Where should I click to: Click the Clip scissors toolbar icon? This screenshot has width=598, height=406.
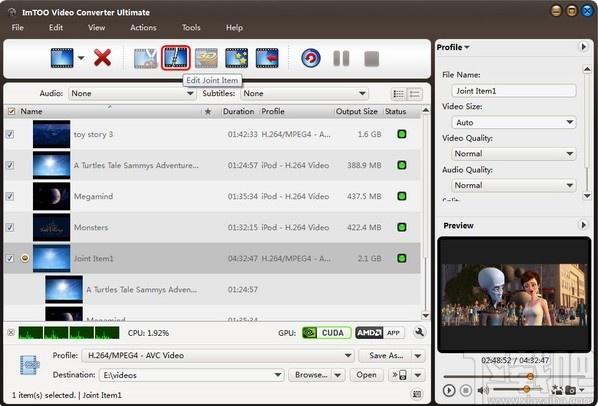point(145,58)
